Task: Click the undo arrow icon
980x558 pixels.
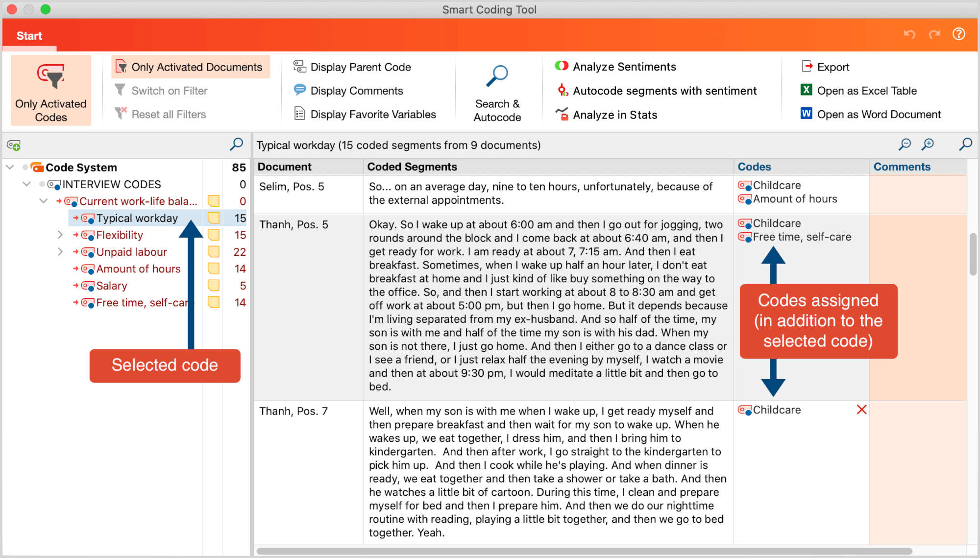Action: (909, 34)
